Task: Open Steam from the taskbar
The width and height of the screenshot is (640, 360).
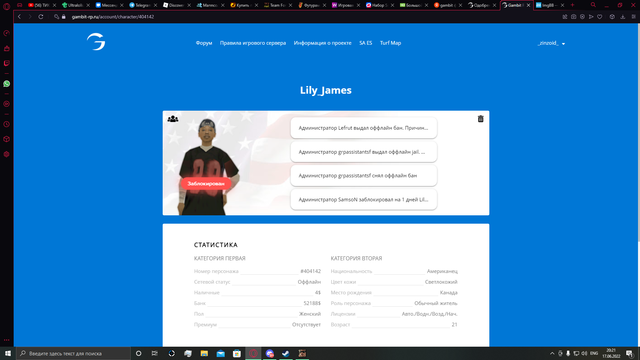Action: [286, 353]
